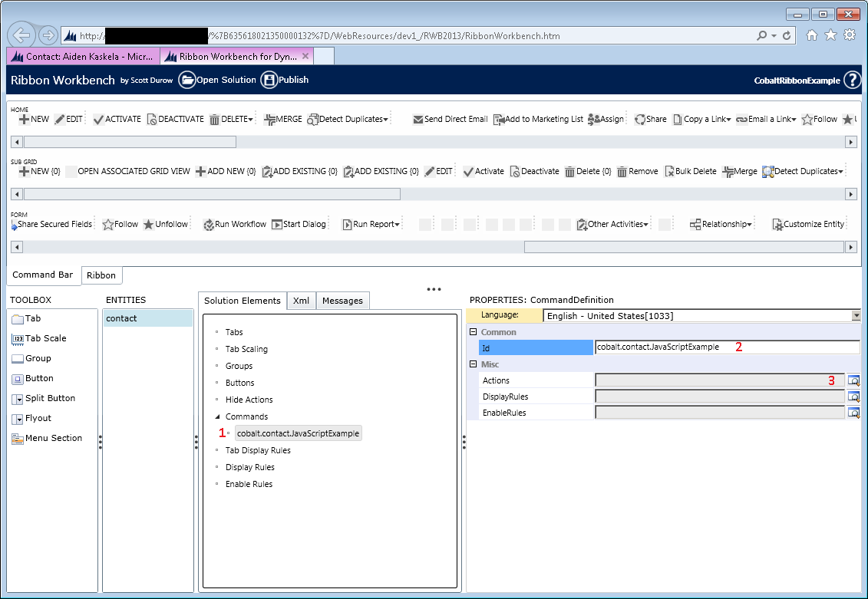Select cobalt.contact.JavaScriptExample command
This screenshot has height=599, width=868.
298,433
